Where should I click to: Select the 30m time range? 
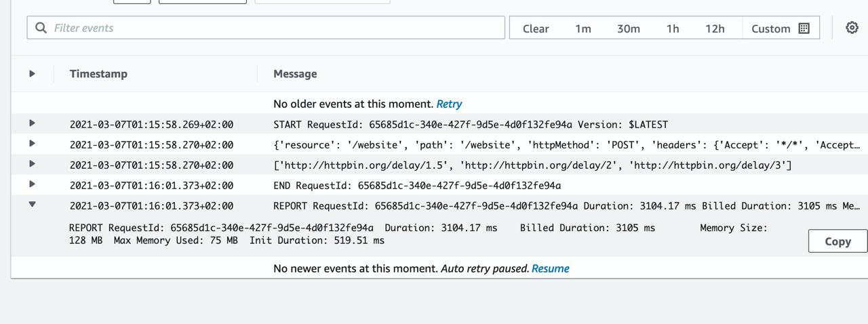[628, 28]
